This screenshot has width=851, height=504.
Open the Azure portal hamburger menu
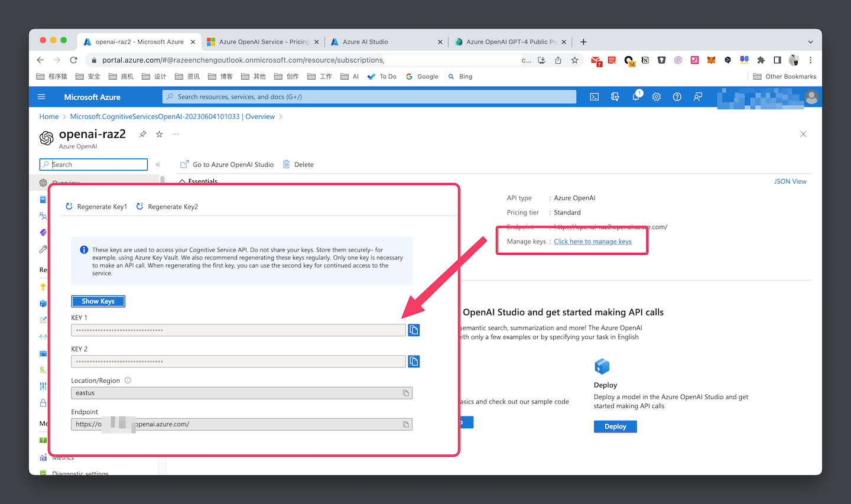(x=41, y=97)
